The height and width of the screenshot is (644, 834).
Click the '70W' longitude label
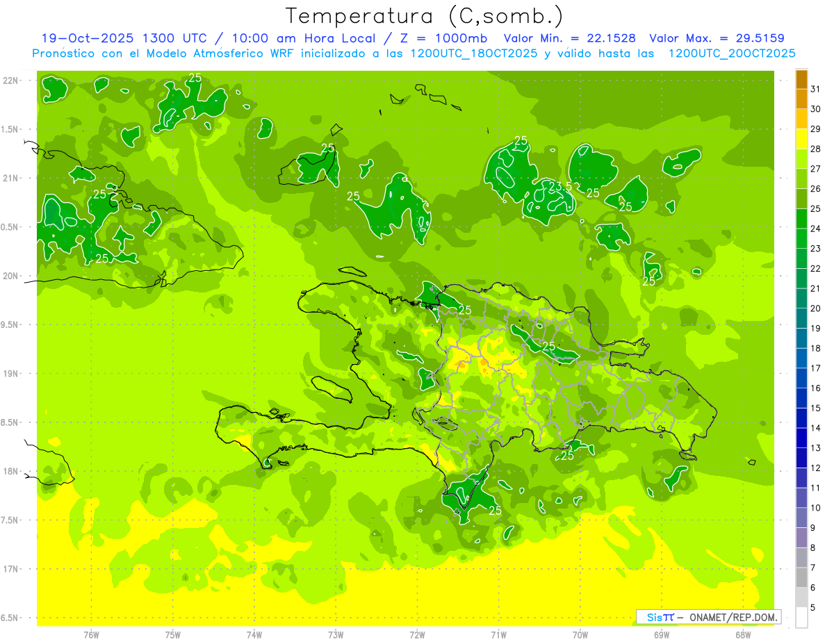point(580,635)
